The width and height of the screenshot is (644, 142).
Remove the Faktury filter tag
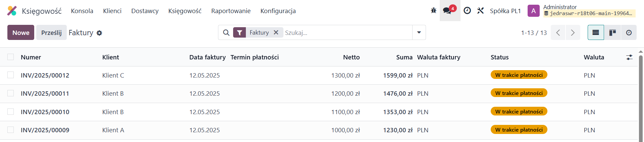(276, 33)
